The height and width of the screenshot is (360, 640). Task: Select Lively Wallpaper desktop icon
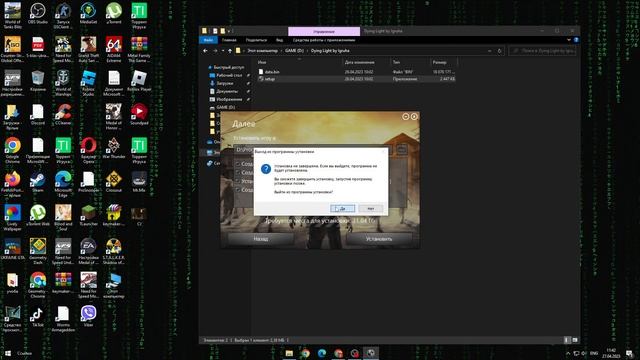(x=13, y=218)
